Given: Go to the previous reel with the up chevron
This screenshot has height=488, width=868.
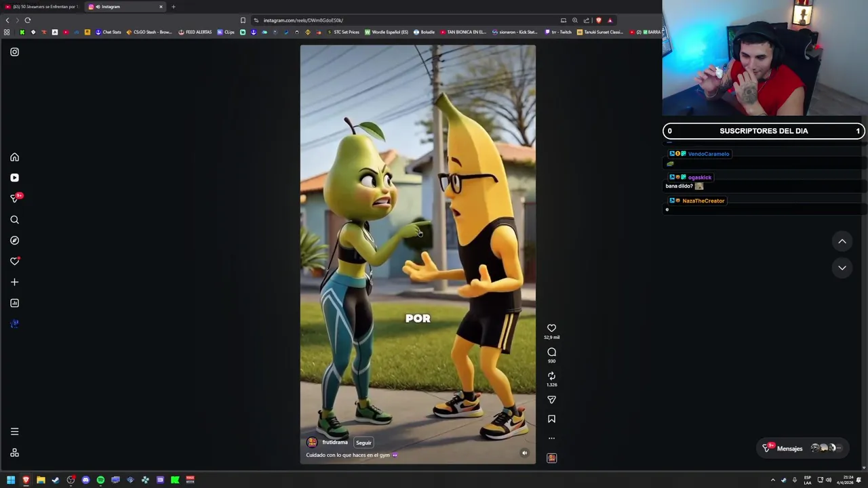Looking at the screenshot, I should [842, 241].
